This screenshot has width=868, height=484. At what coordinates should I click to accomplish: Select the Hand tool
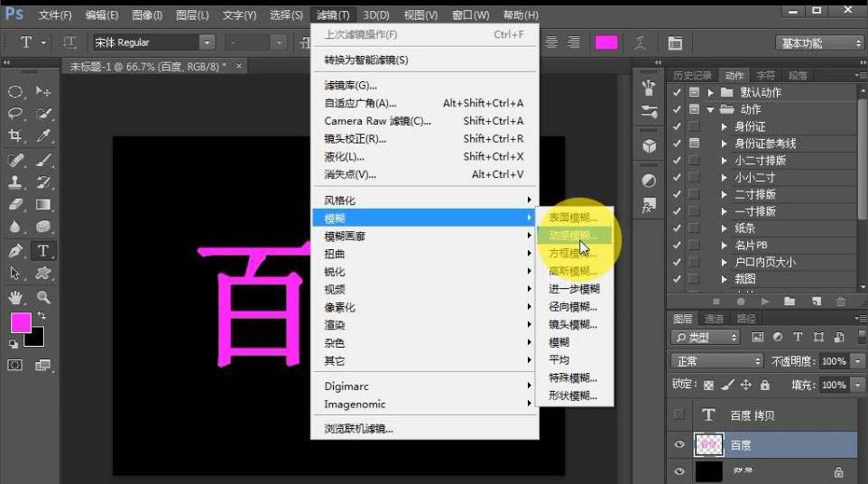click(x=15, y=297)
